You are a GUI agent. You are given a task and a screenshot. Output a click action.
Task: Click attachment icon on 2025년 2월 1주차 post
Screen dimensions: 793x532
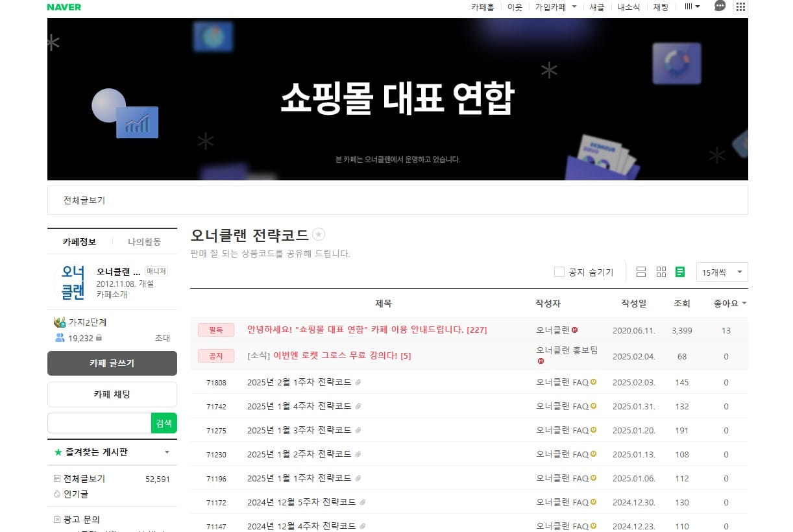358,383
